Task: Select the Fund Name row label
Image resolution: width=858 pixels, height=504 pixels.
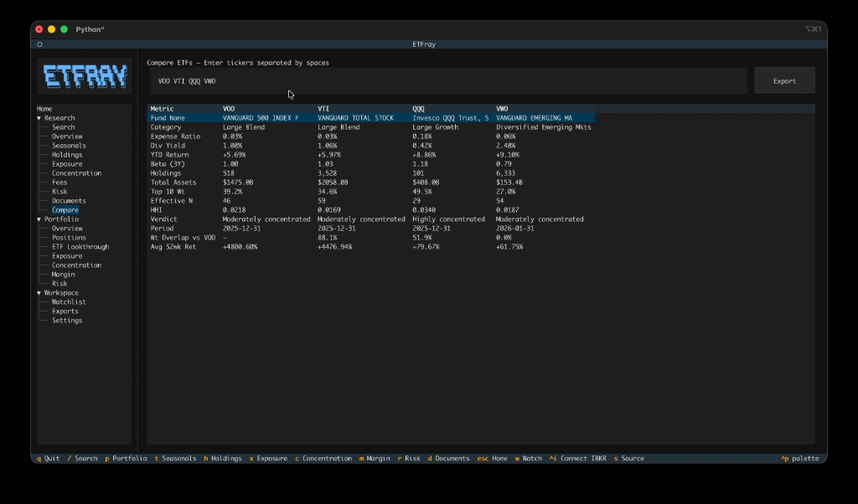Action: point(168,118)
